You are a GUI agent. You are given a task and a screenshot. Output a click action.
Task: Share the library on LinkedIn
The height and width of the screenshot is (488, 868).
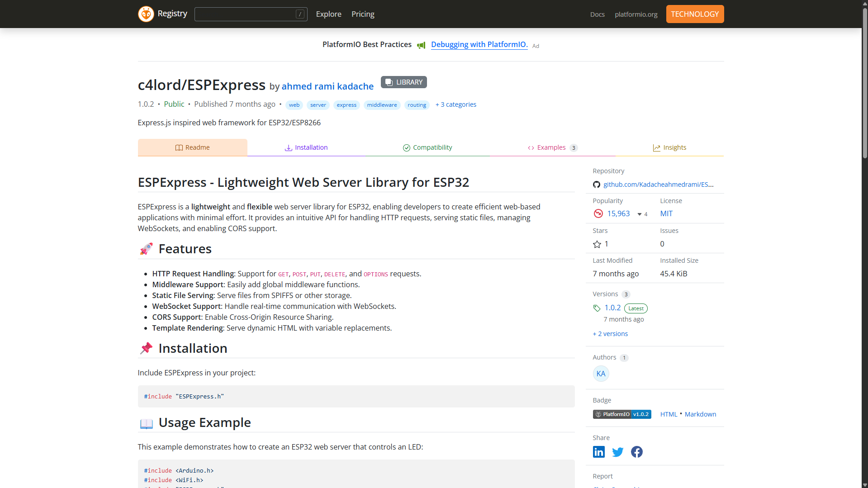(598, 451)
